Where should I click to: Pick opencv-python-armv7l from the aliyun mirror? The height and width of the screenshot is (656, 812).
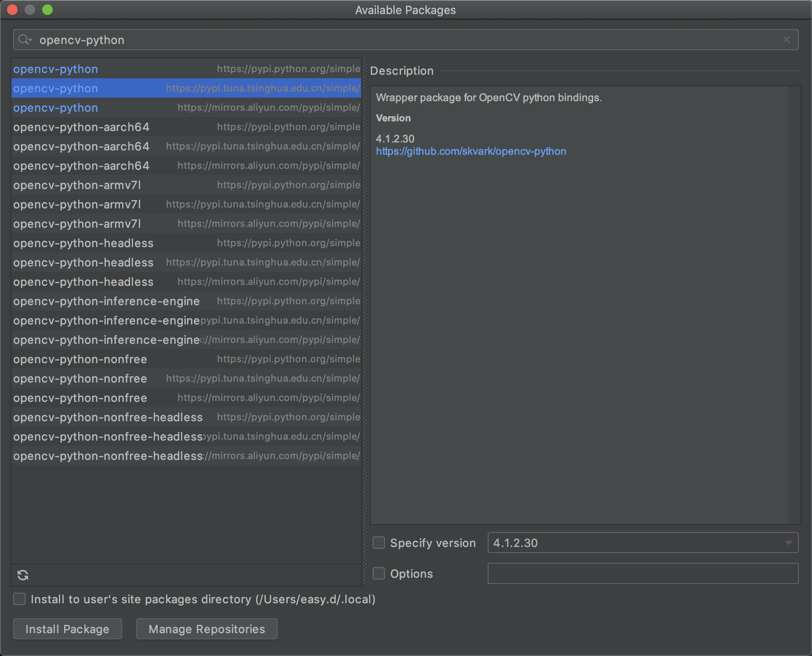(186, 223)
